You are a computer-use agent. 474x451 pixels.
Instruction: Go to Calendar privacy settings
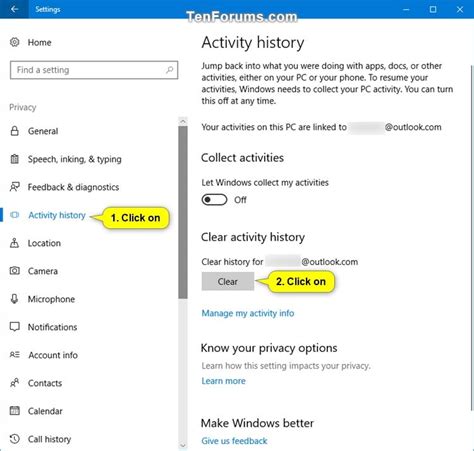click(45, 411)
